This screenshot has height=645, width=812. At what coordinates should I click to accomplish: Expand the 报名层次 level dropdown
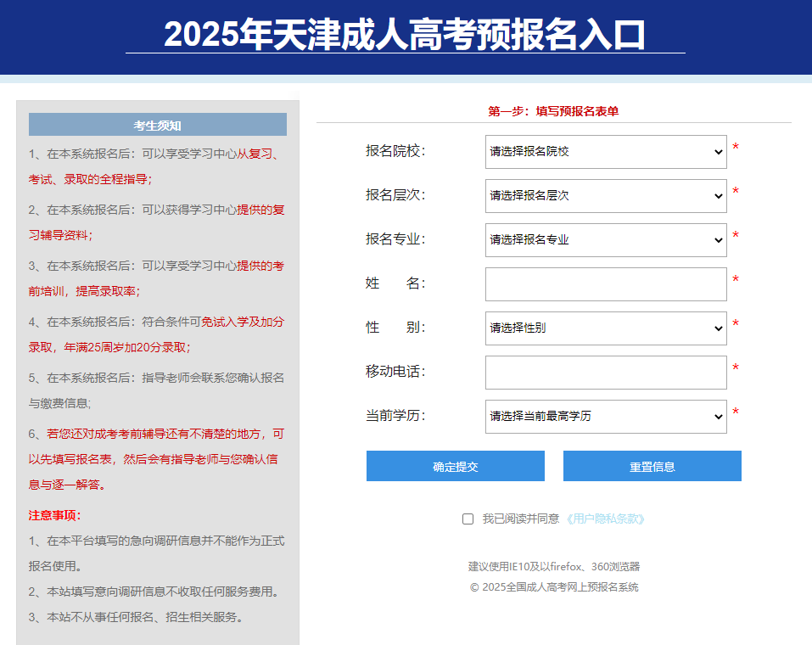(x=606, y=196)
